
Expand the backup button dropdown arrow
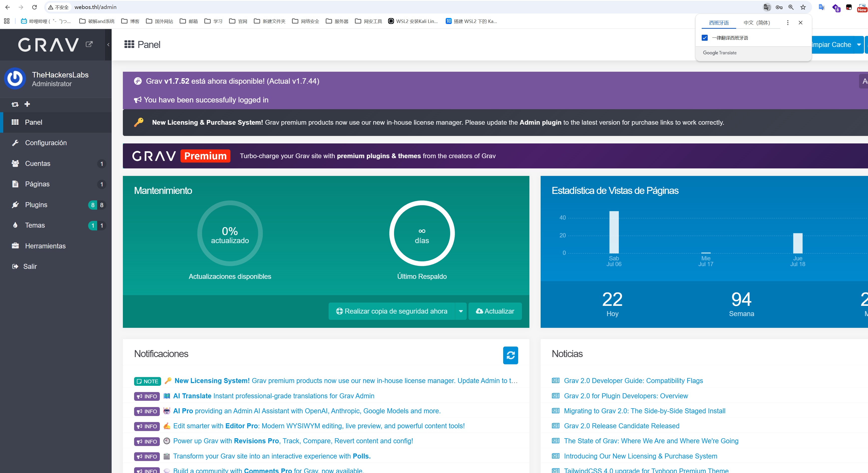(x=461, y=311)
